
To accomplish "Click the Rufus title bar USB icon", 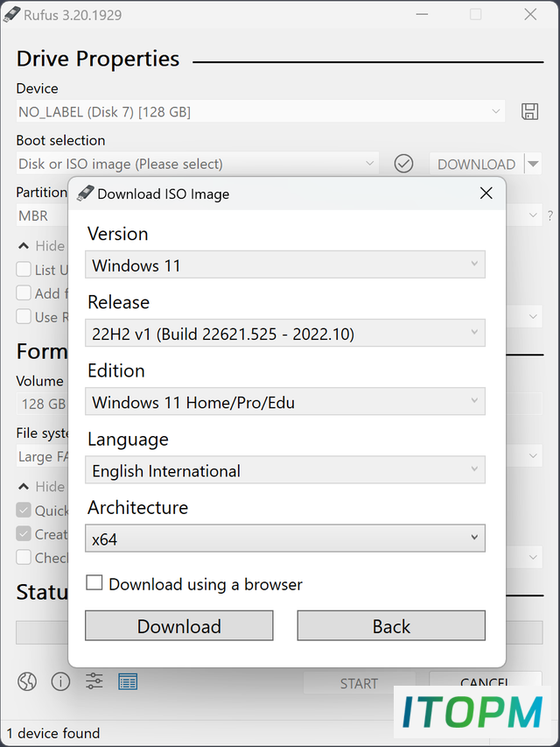I will (x=11, y=14).
